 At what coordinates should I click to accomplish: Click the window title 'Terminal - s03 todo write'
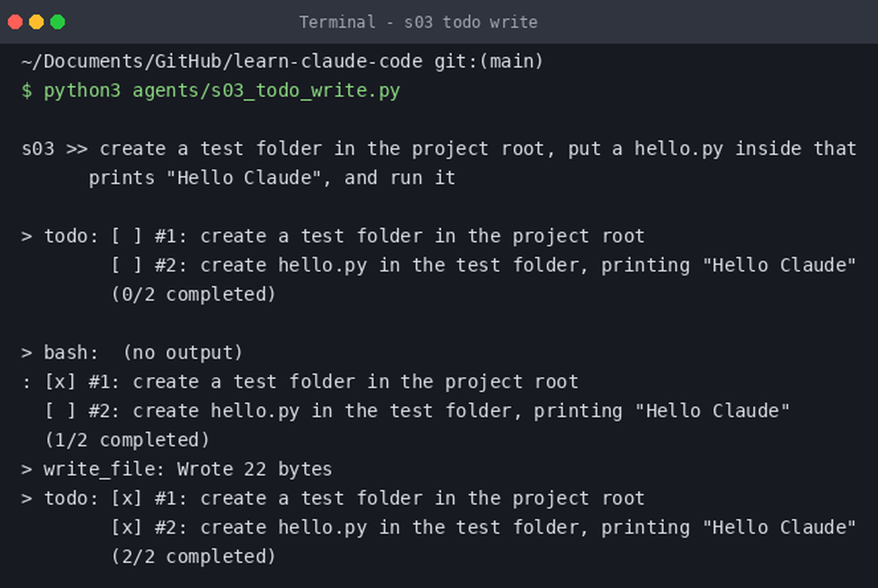coord(418,23)
